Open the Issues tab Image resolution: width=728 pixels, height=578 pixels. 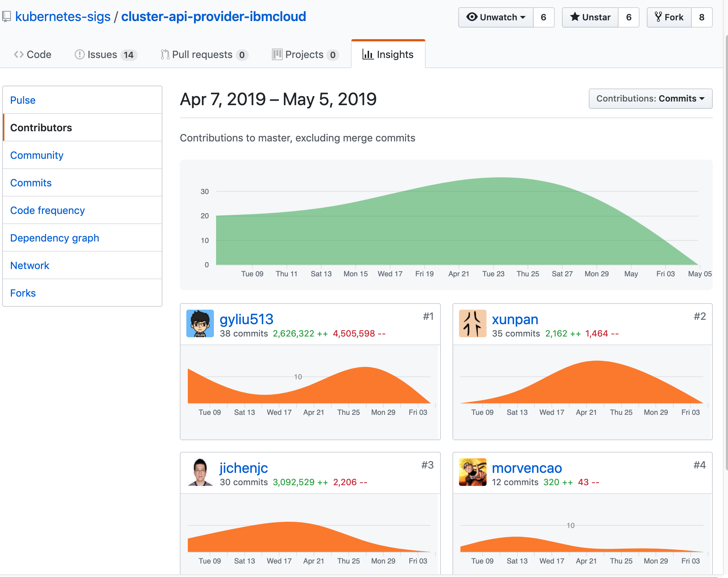(105, 55)
